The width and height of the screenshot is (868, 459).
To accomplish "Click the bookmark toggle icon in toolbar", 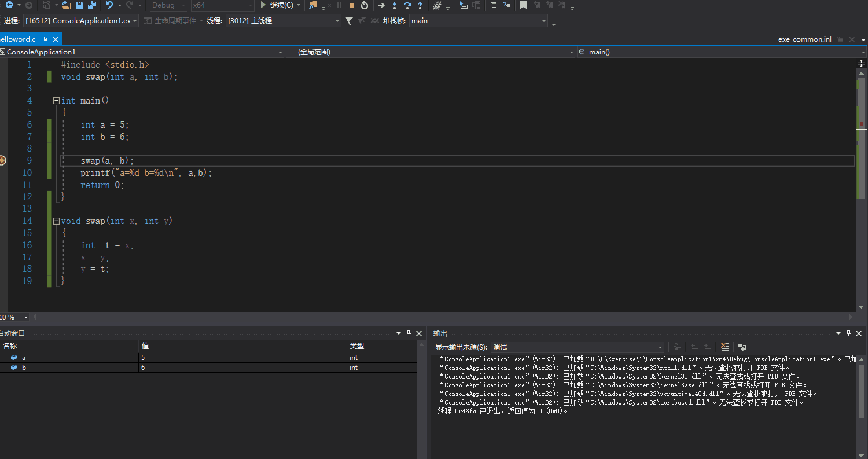I will pyautogui.click(x=523, y=5).
